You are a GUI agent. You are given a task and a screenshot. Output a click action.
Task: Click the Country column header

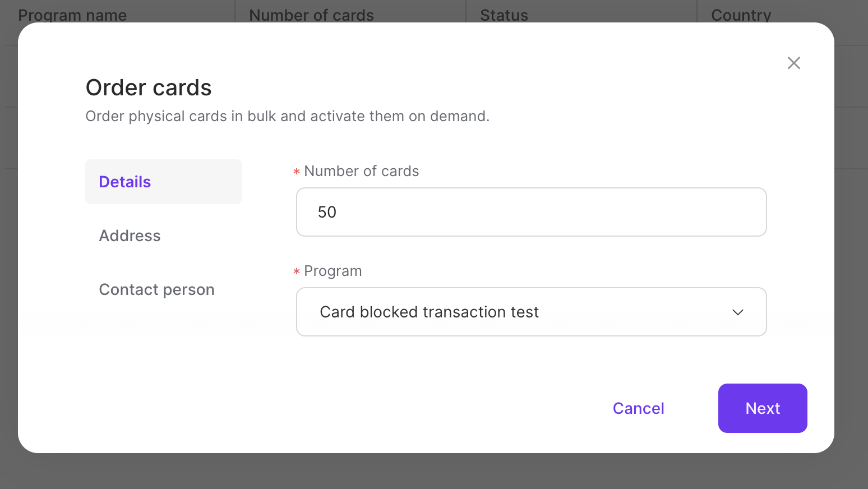[741, 15]
